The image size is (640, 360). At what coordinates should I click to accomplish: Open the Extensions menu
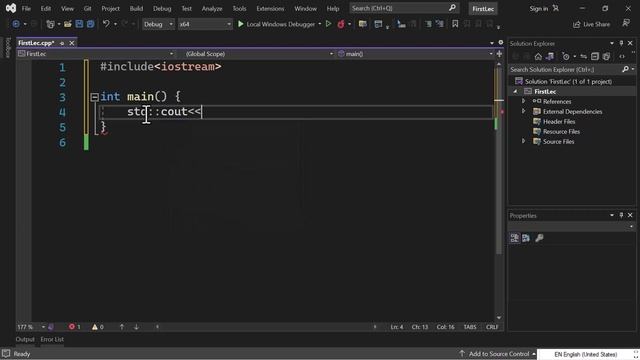pyautogui.click(x=270, y=8)
